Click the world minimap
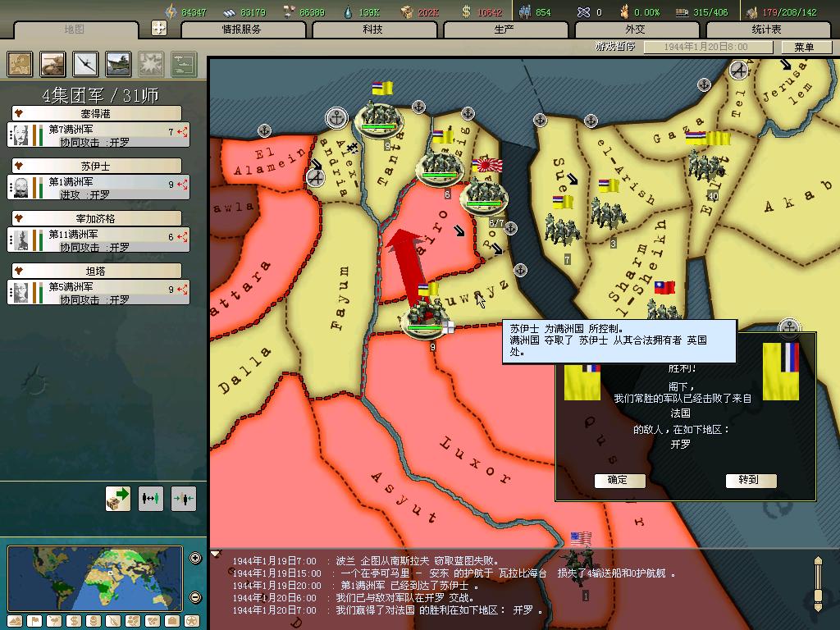This screenshot has height=630, width=840. click(95, 578)
